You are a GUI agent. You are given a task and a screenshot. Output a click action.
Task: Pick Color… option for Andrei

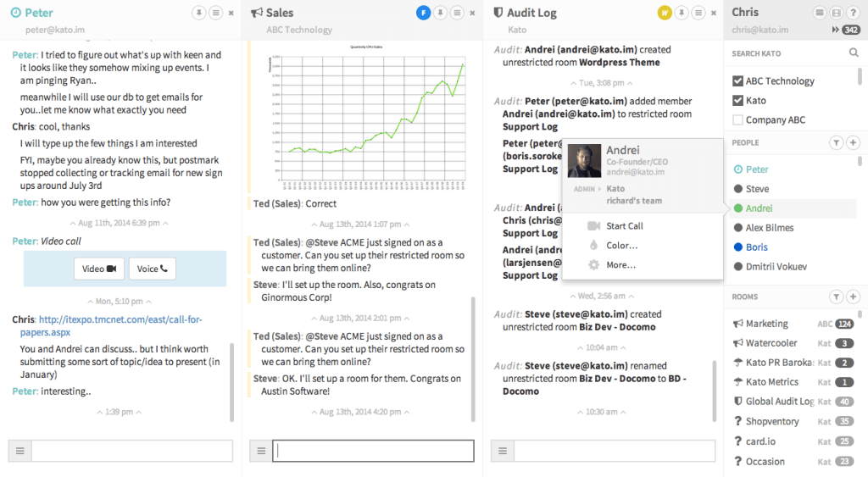coord(621,246)
